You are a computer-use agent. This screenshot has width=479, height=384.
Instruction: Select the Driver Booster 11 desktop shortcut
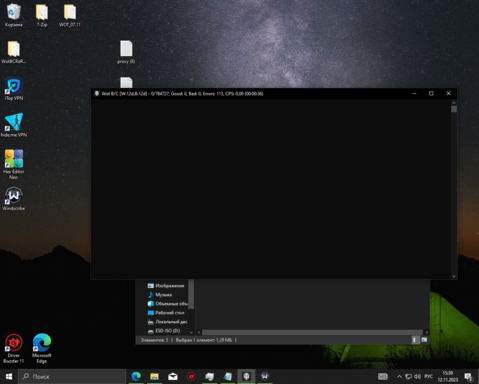(x=14, y=348)
